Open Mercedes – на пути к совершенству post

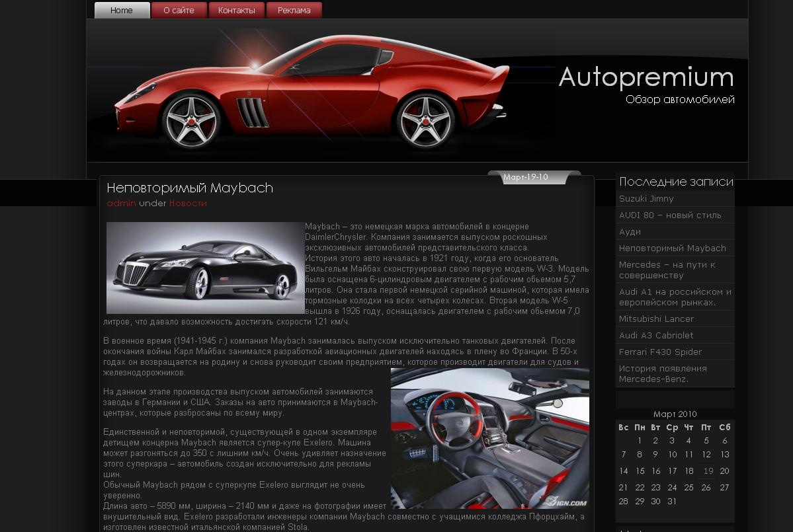point(667,270)
